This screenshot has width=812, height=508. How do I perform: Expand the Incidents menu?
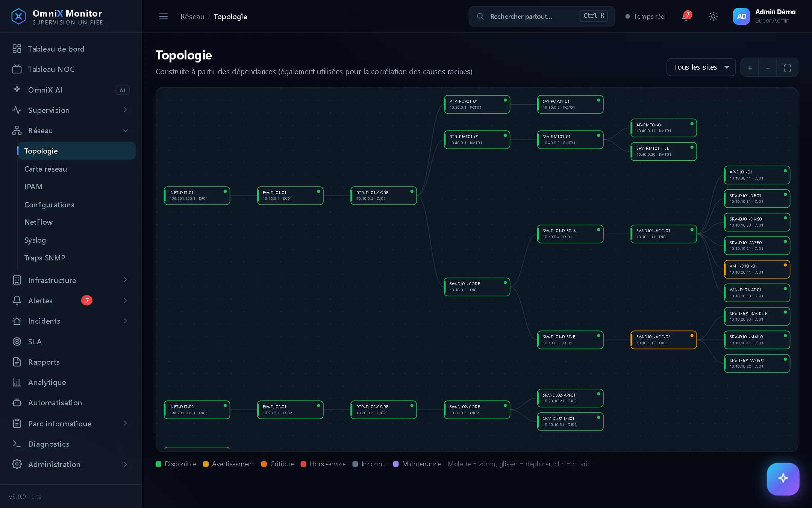(x=71, y=321)
